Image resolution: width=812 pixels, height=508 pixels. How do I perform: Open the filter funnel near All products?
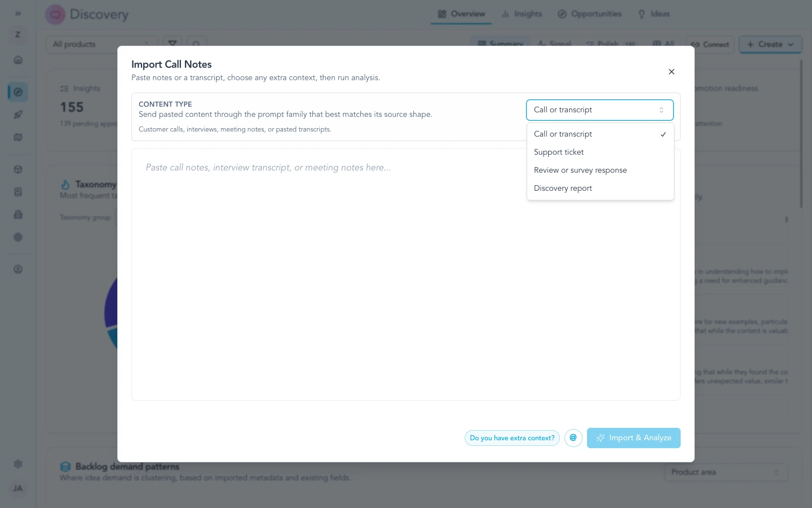(x=173, y=44)
